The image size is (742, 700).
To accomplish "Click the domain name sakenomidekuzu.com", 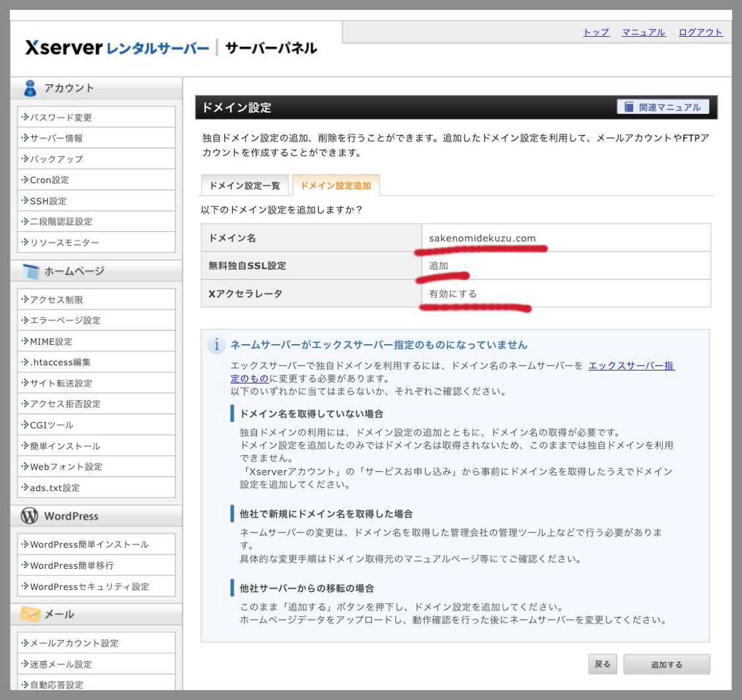I will tap(482, 238).
